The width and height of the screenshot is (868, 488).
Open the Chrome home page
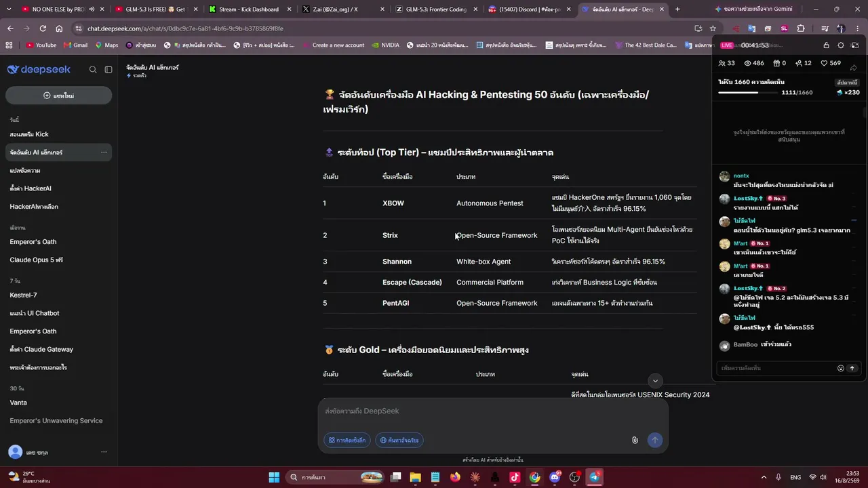[x=59, y=28]
